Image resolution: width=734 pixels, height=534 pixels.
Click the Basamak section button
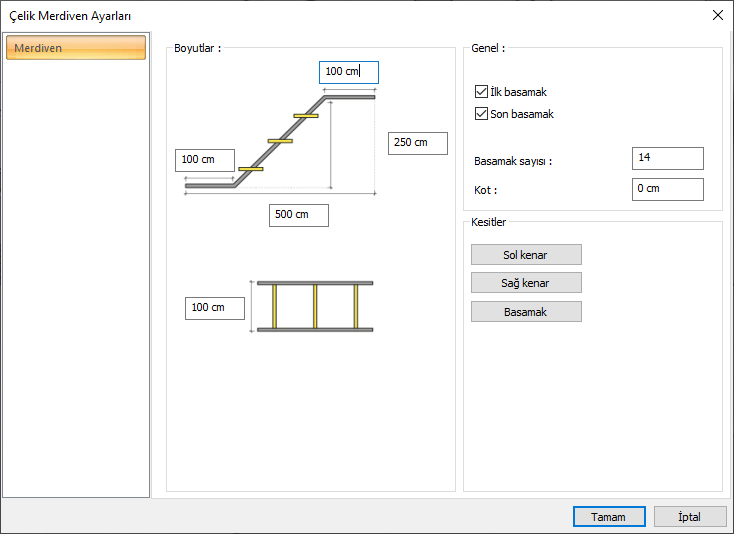coord(525,312)
